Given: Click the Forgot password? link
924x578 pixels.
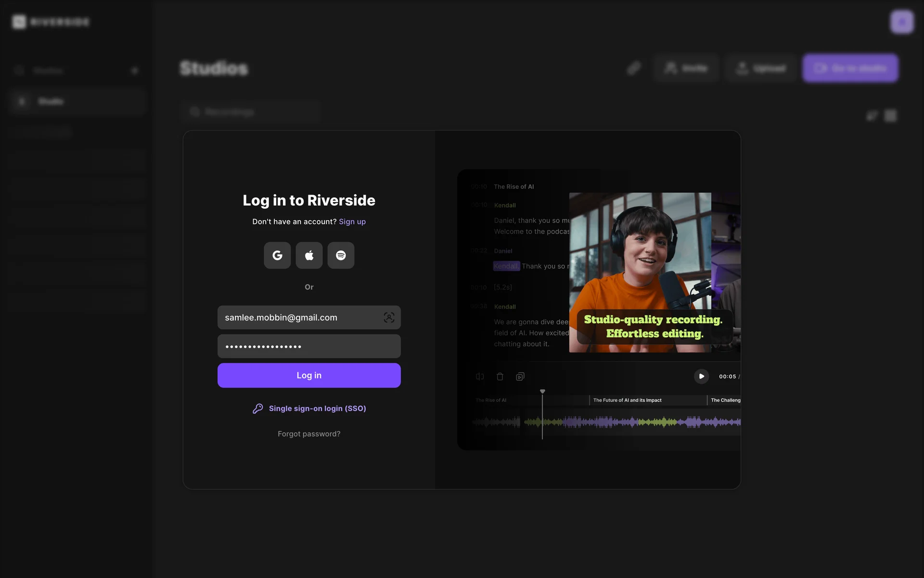Looking at the screenshot, I should click(309, 434).
